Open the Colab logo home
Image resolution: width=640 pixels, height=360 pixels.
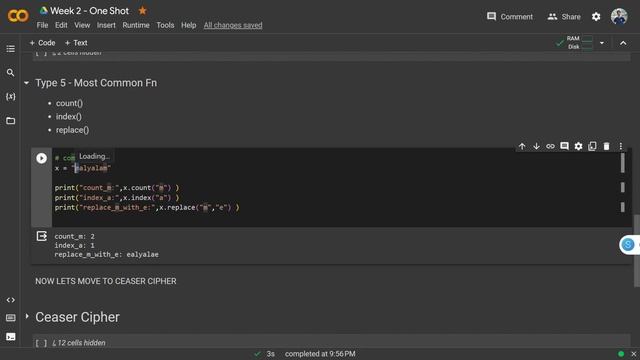[18, 16]
